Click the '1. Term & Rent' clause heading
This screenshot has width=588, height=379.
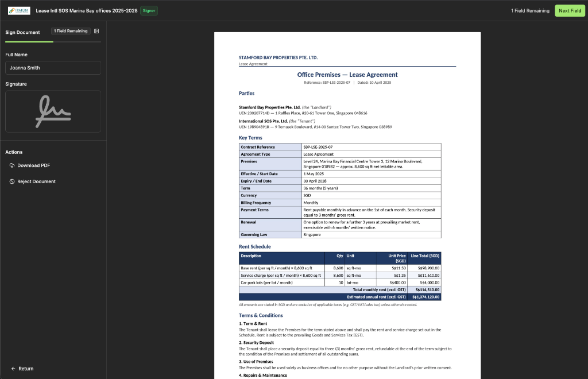click(x=253, y=324)
